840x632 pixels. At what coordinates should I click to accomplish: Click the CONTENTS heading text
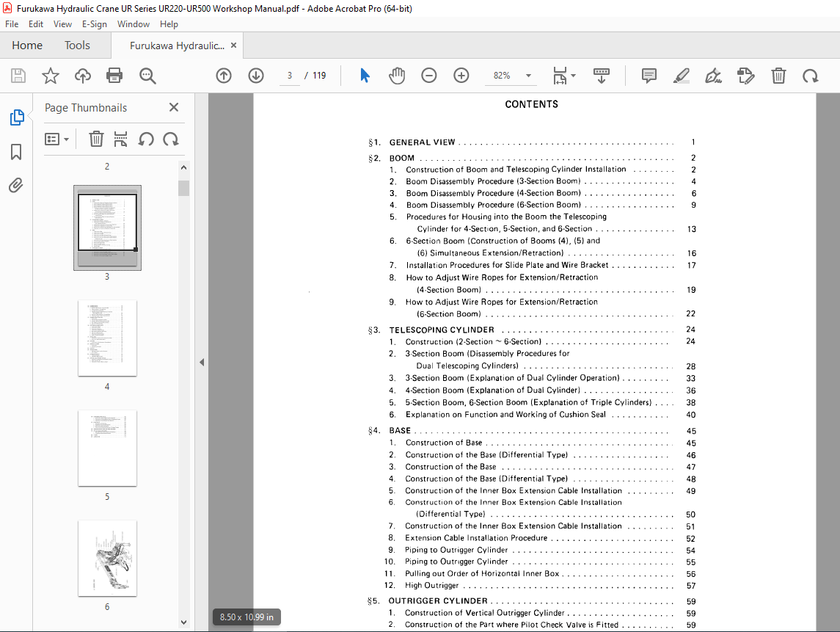tap(531, 104)
